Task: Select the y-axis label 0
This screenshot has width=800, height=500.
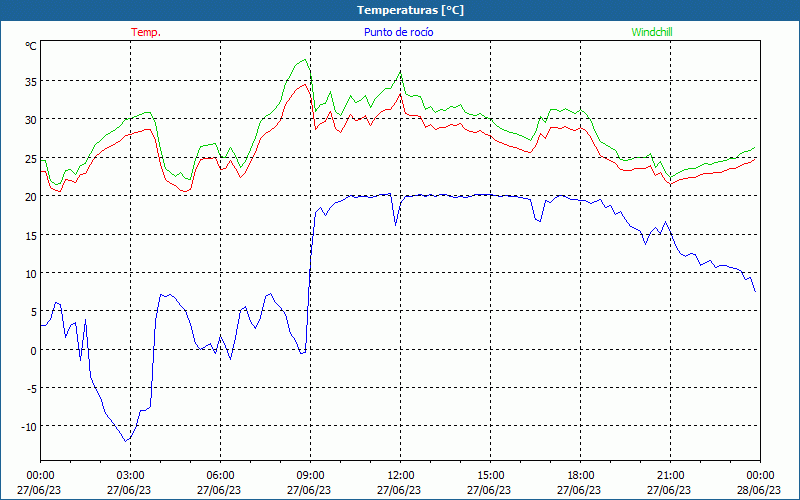Action: (34, 351)
